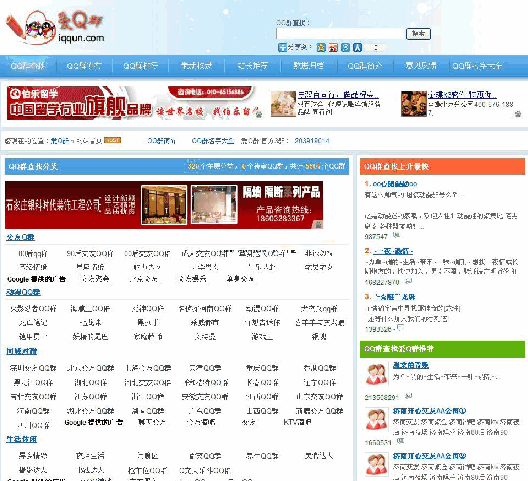Click the blue share icon with checkmark

(282, 47)
